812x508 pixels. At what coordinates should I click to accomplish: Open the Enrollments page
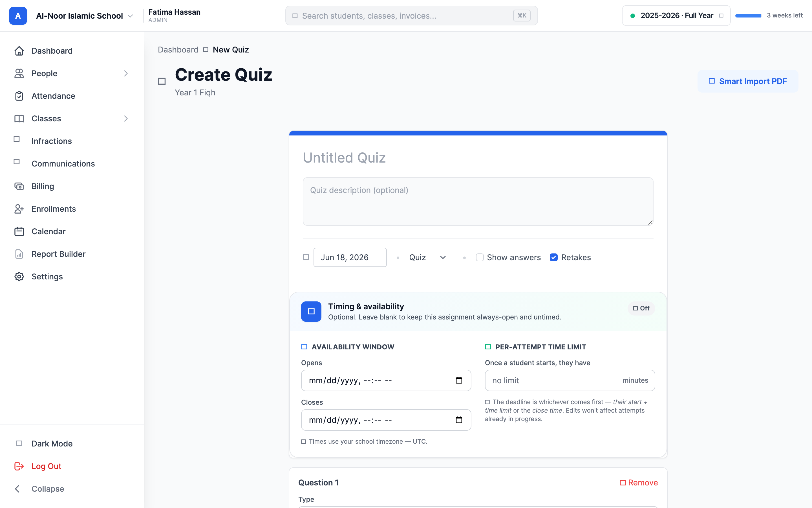tap(71, 209)
